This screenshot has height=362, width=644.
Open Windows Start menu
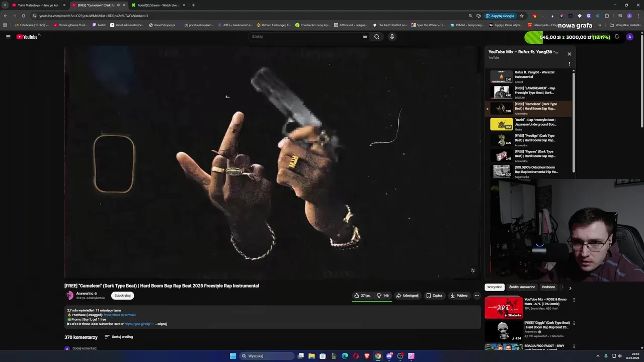233,356
